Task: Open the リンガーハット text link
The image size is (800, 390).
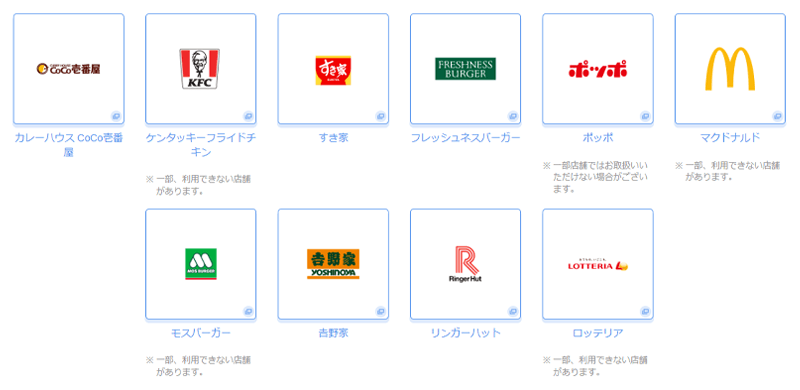Action: coord(465,333)
